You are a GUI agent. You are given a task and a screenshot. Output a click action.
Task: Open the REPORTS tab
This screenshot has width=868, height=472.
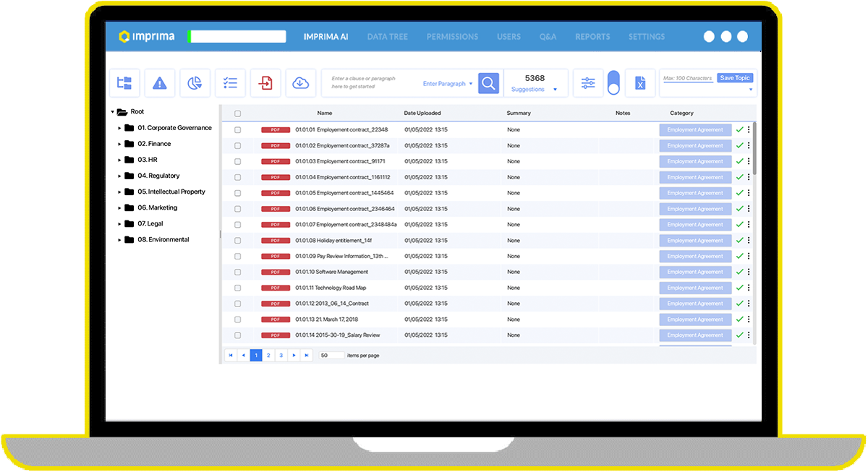click(592, 37)
